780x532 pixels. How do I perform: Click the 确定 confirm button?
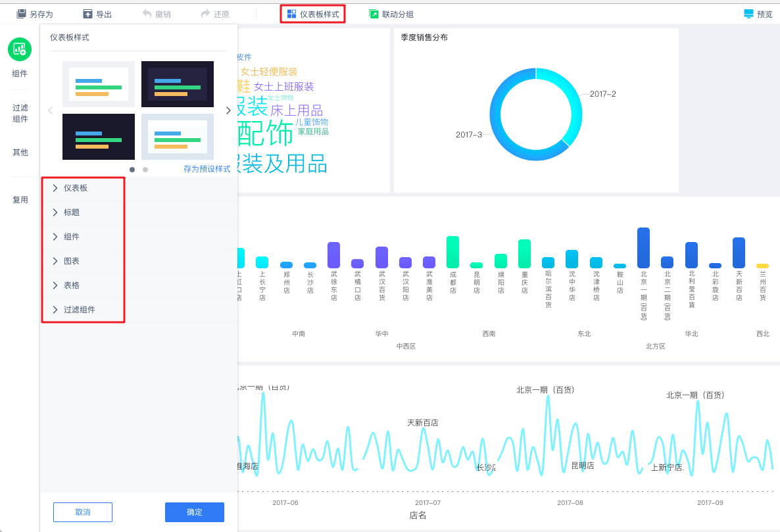[195, 512]
